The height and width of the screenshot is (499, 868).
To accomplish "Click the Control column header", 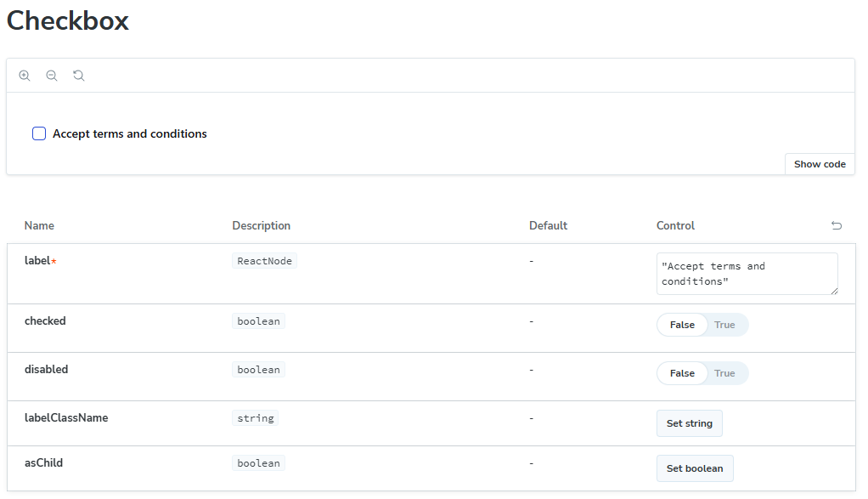I will click(x=675, y=226).
